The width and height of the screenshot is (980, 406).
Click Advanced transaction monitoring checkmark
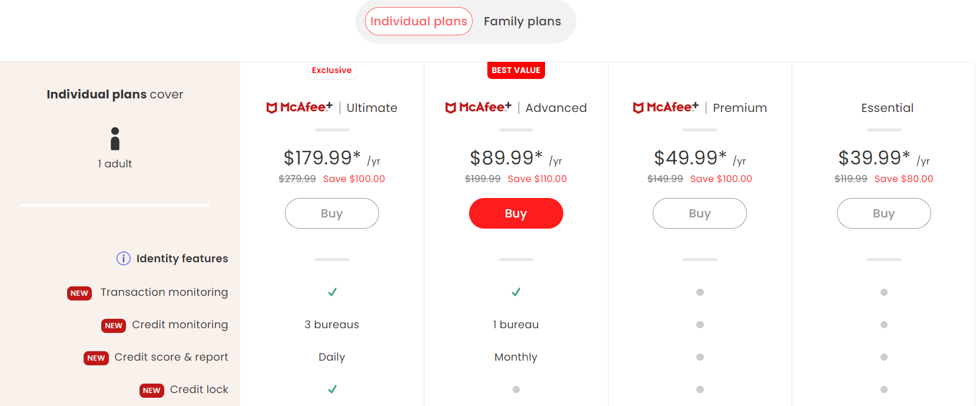516,292
